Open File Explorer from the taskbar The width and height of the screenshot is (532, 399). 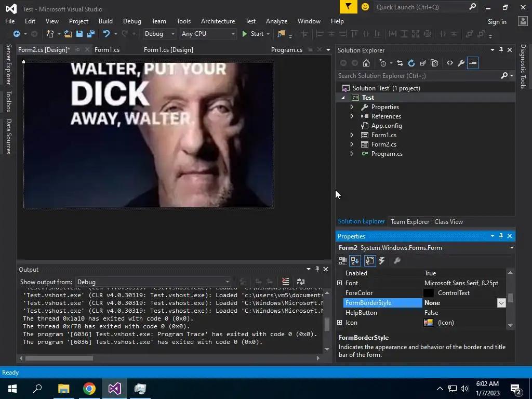(63, 389)
